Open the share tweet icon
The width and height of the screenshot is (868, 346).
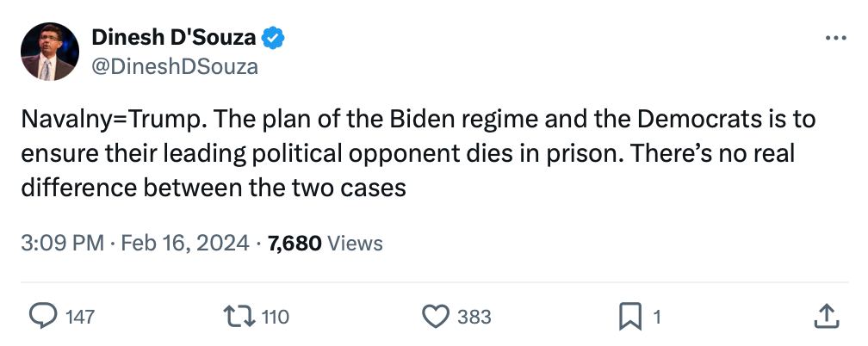pyautogui.click(x=826, y=317)
